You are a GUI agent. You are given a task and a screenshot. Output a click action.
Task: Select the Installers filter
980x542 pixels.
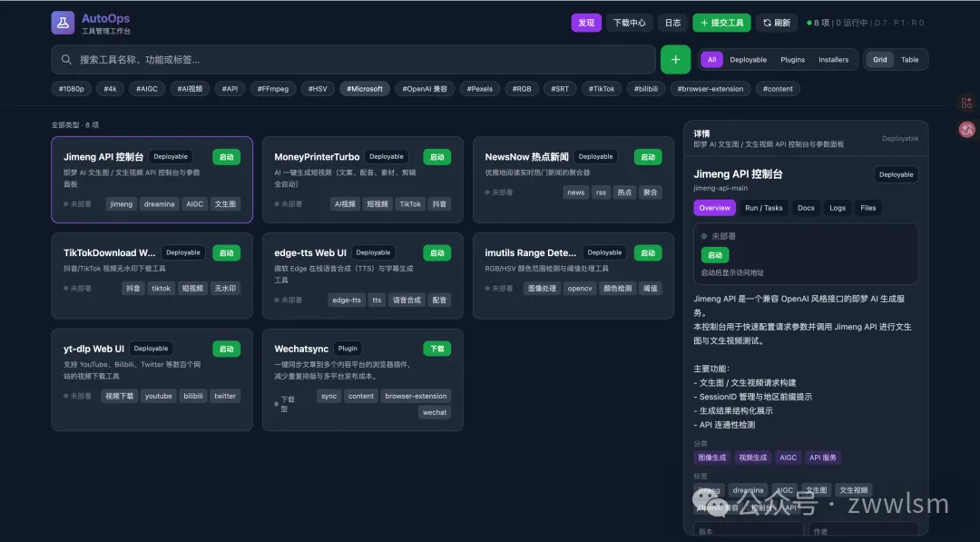coord(834,59)
